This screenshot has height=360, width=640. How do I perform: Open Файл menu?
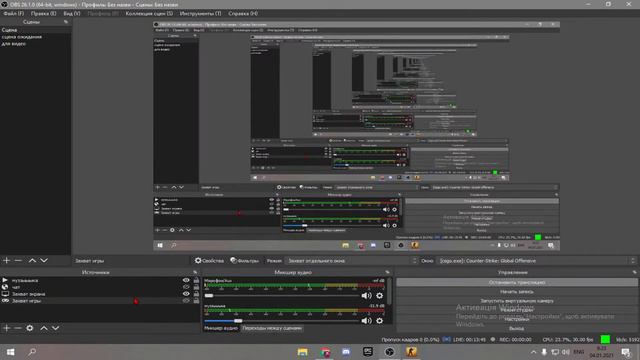click(x=13, y=13)
